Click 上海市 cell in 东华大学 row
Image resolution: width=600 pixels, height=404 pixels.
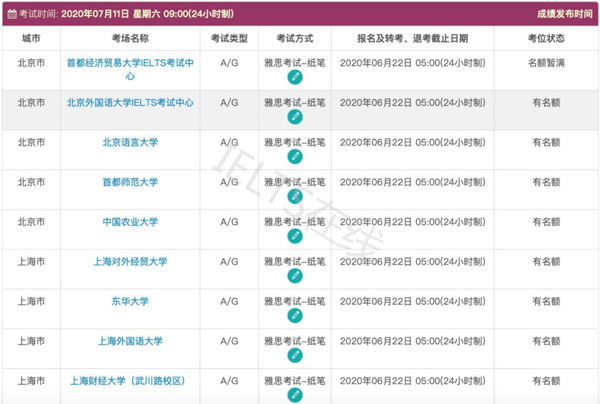31,301
